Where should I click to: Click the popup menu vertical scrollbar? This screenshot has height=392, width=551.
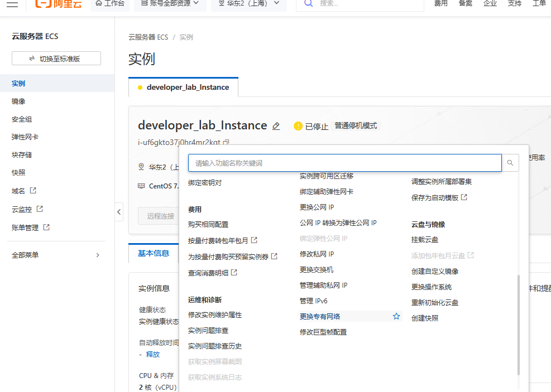(518, 325)
